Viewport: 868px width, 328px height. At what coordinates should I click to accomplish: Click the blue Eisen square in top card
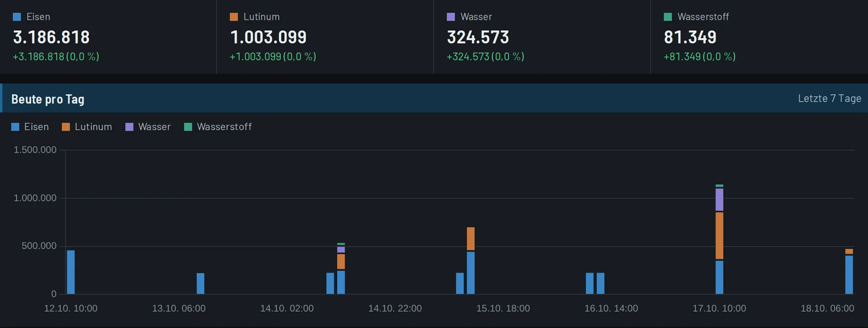[x=17, y=17]
